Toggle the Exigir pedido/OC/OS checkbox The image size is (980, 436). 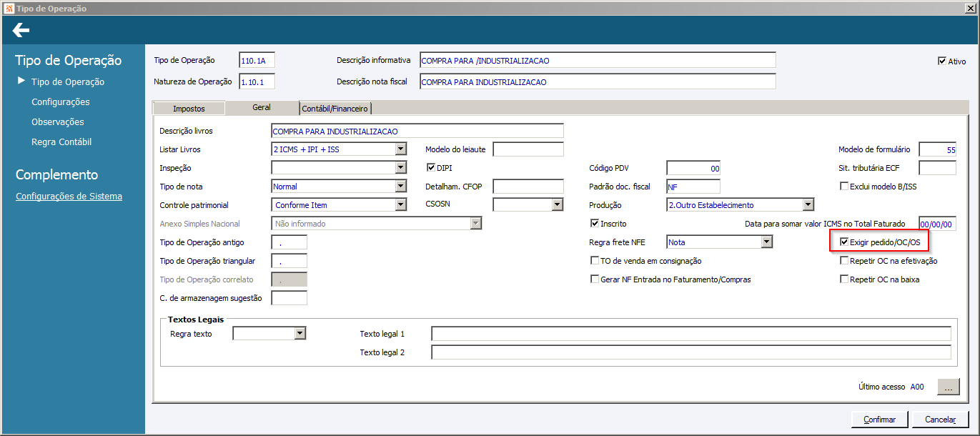844,242
